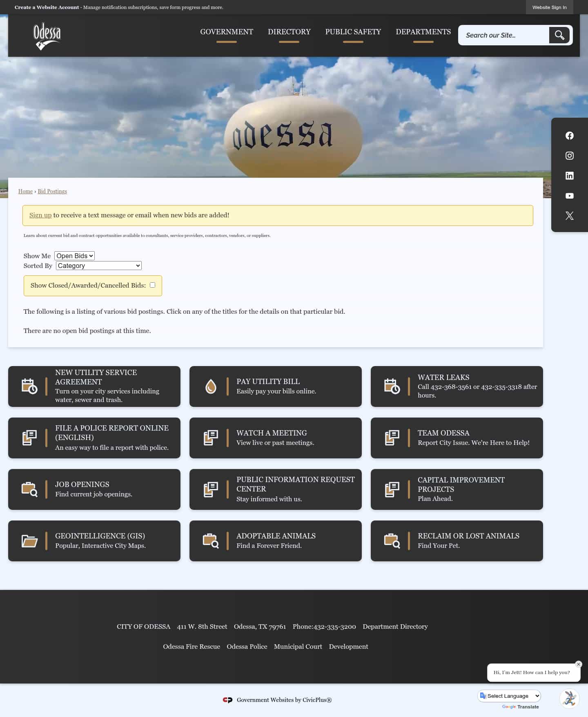Open the LinkedIn social icon
Viewport: 588px width, 717px height.
(570, 176)
